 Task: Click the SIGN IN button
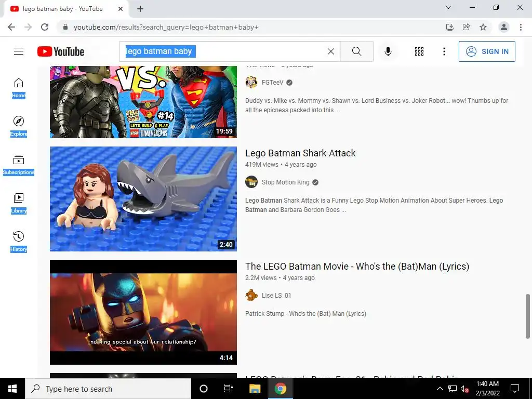click(x=487, y=51)
